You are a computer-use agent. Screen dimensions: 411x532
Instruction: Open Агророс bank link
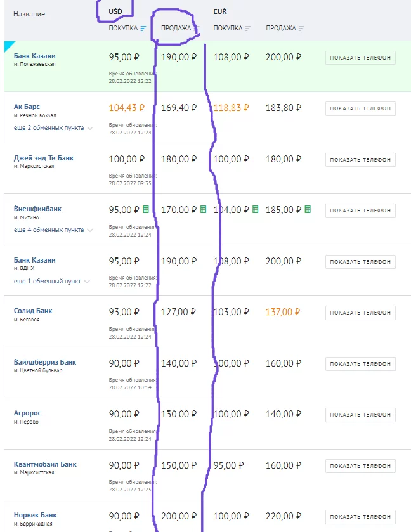coord(27,413)
